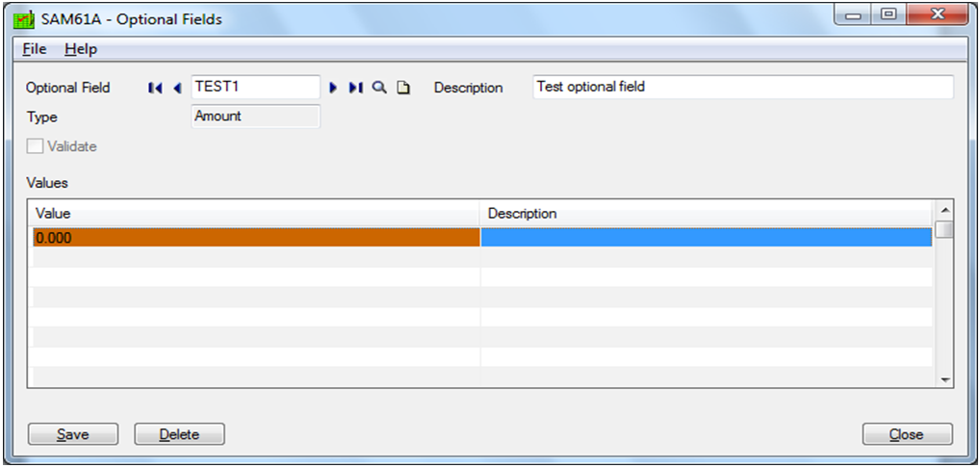Click the grid scrollbar down arrow

tap(944, 379)
